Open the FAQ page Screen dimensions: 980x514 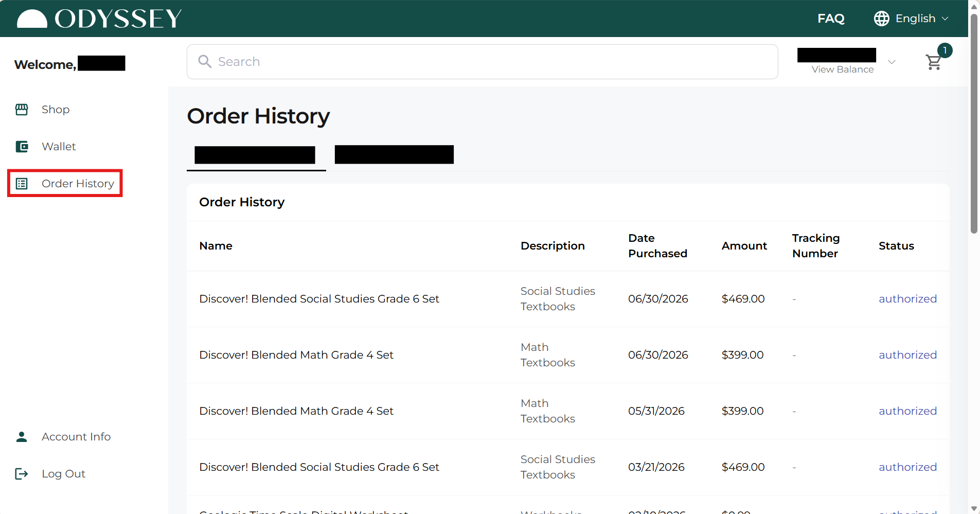pyautogui.click(x=831, y=19)
